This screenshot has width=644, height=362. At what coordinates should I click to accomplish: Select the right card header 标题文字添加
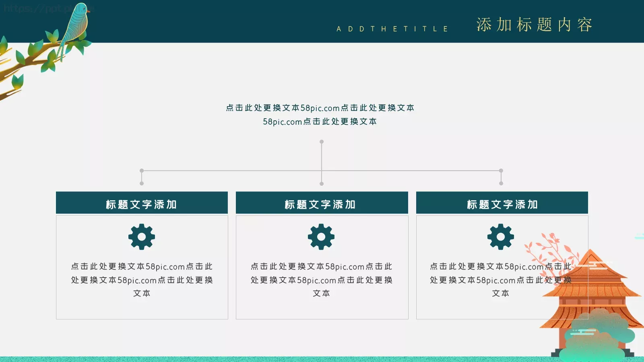pos(502,203)
